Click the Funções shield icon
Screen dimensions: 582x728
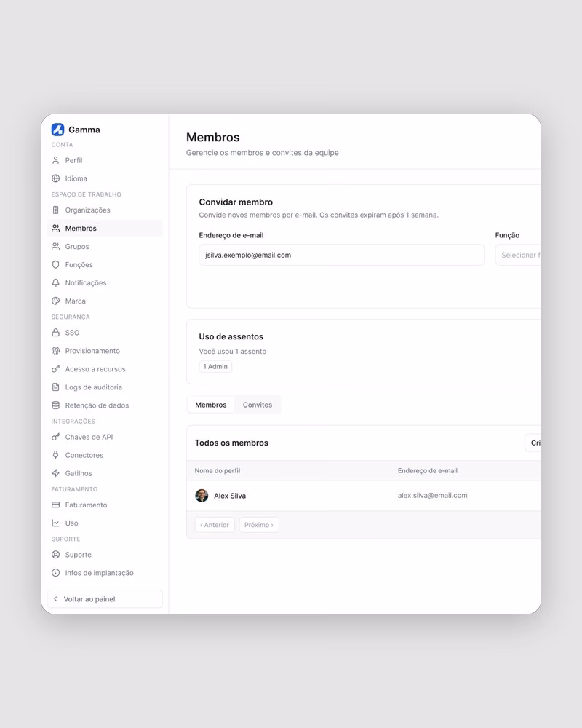tap(56, 265)
